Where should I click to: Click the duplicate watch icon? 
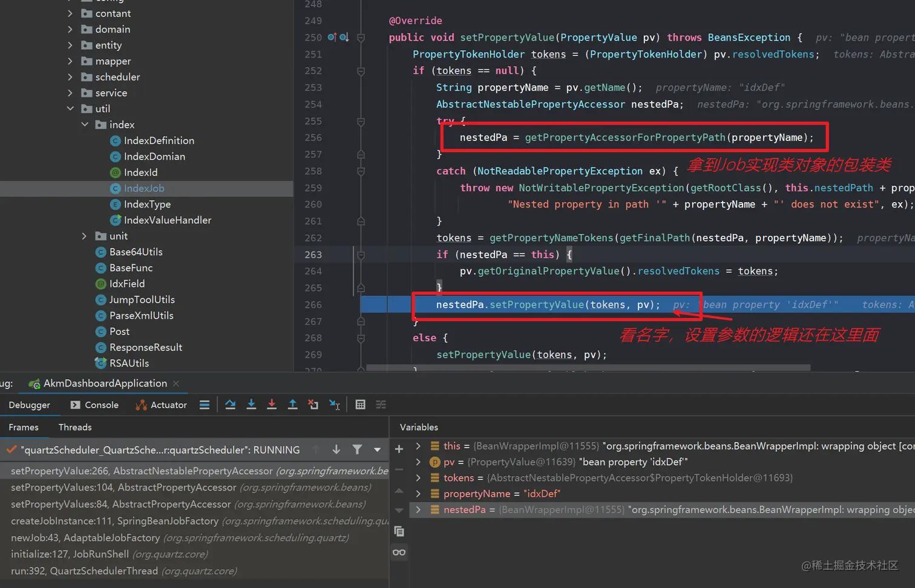pos(399,531)
